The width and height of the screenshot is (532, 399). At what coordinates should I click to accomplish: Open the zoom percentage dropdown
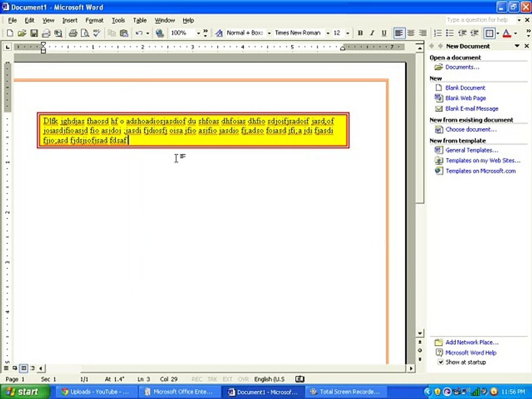198,33
